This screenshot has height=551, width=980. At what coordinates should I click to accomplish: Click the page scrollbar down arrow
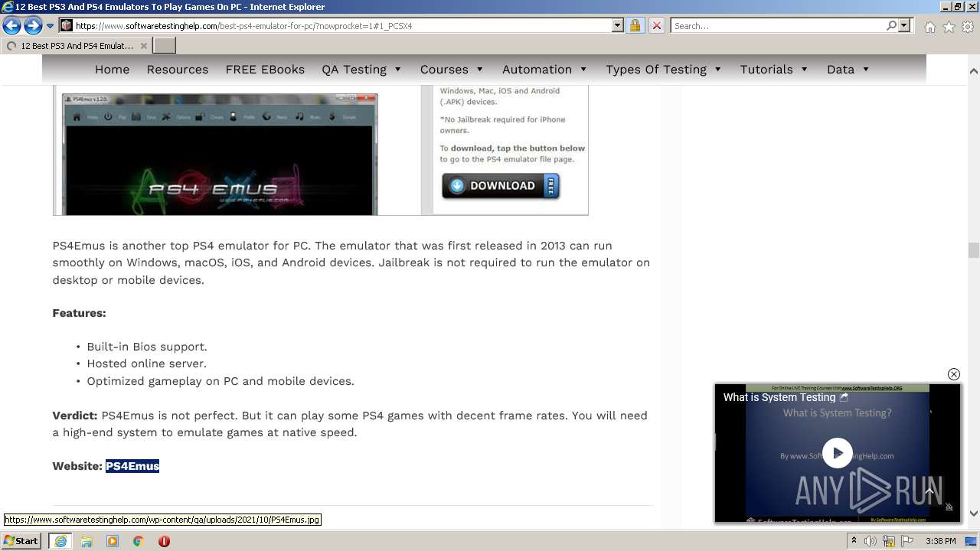pyautogui.click(x=973, y=514)
